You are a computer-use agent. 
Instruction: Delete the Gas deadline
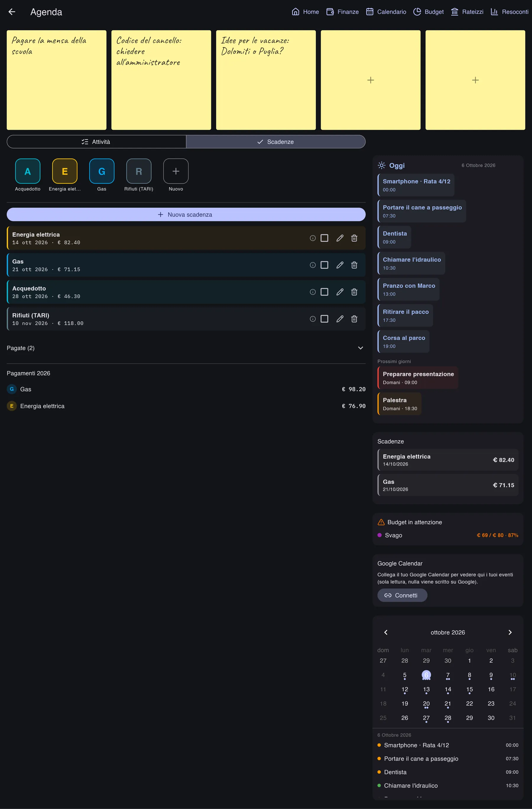tap(354, 265)
